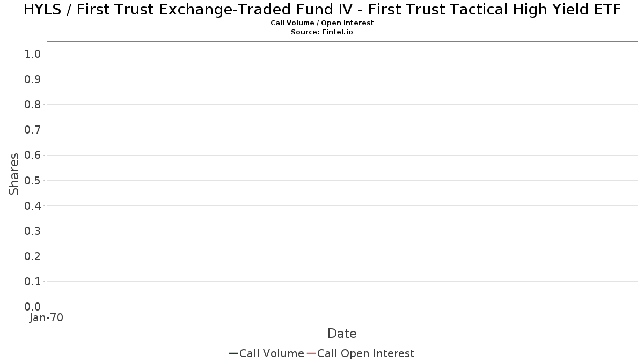The width and height of the screenshot is (644, 362).
Task: Click the 0.3 y-axis tick label
Action: click(x=33, y=231)
